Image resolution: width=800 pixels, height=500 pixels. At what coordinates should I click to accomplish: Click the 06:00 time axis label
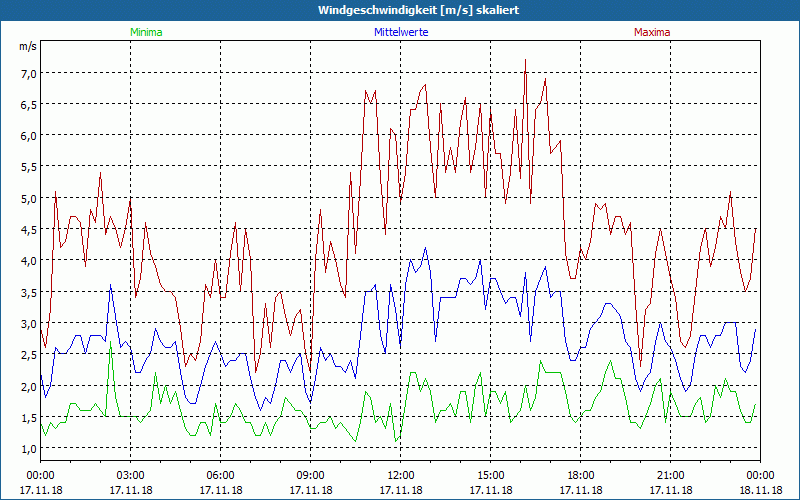pyautogui.click(x=221, y=476)
